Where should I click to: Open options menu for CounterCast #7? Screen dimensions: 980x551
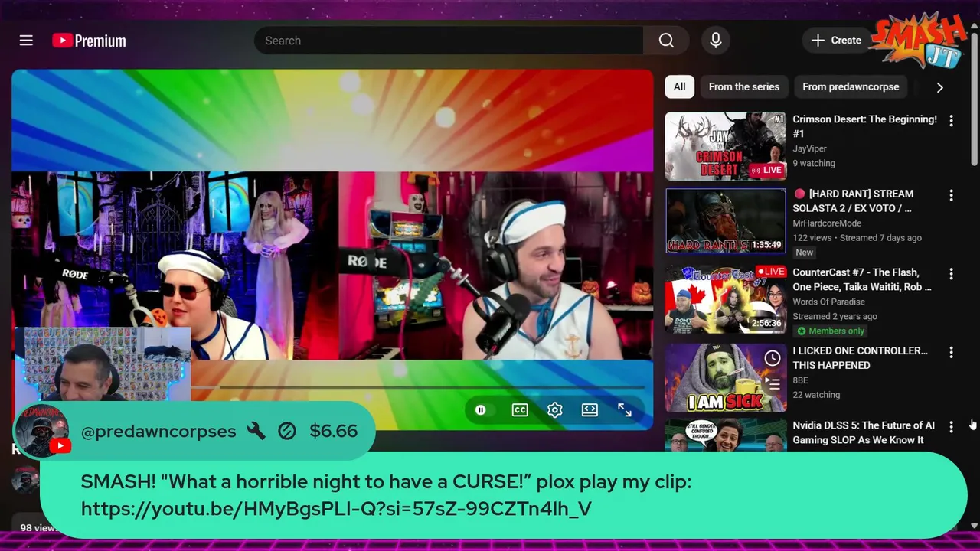tap(951, 274)
